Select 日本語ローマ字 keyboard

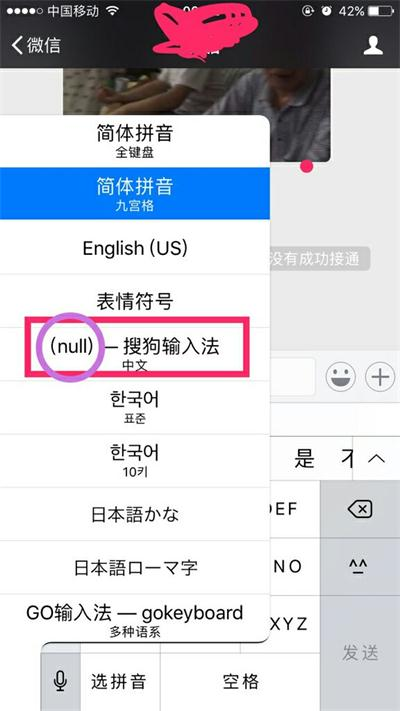(x=135, y=567)
